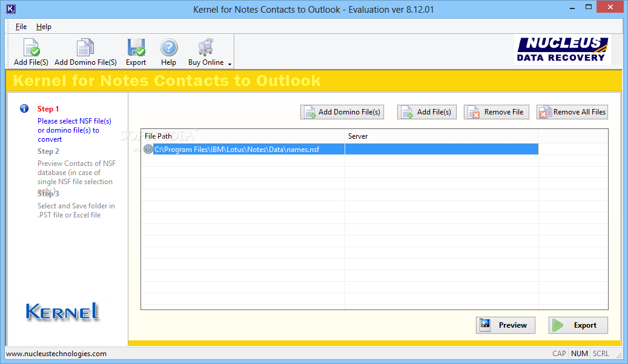Screen dimensions: 628x364
Task: Click the Step 1 info icon
Action: coord(24,108)
